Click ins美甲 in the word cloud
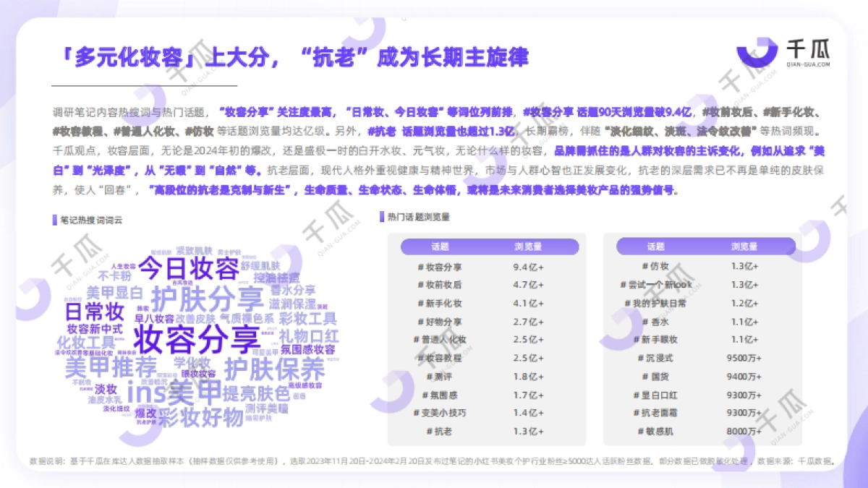 174,393
